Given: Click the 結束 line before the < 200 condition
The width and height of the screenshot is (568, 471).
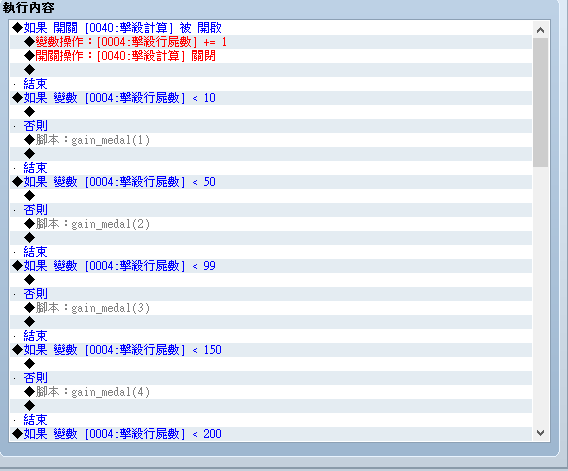Looking at the screenshot, I should [x=271, y=420].
